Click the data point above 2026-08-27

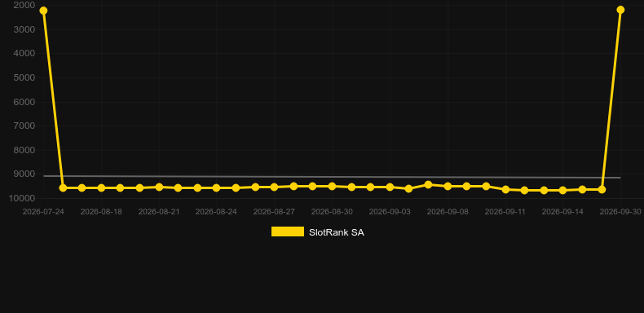(274, 187)
